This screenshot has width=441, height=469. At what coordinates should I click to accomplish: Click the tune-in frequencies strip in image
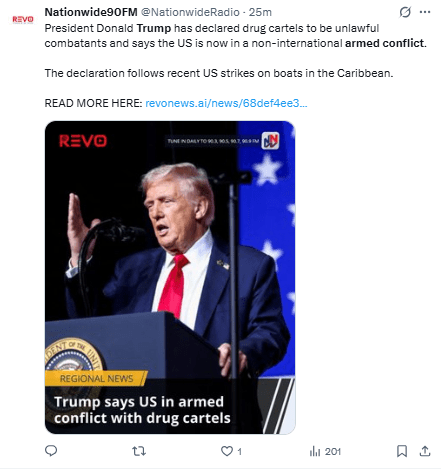coord(213,141)
